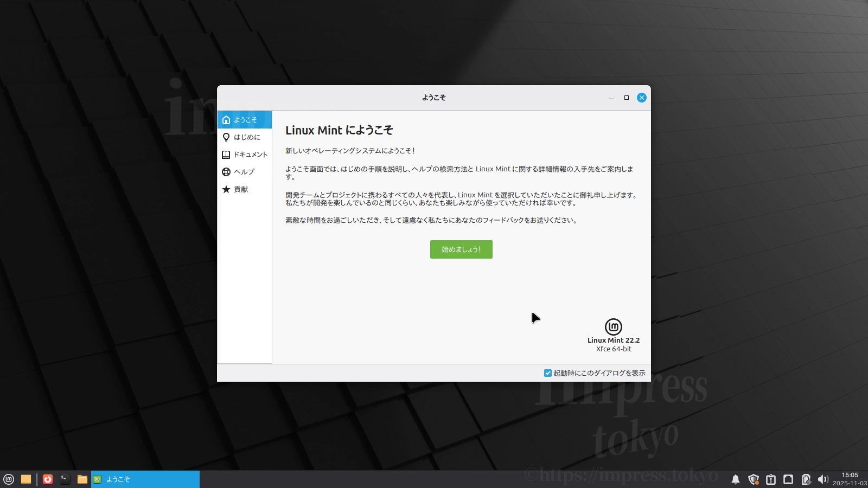Viewport: 868px width, 488px height.
Task: Open the terminal emulator from the panel
Action: pyautogui.click(x=65, y=479)
